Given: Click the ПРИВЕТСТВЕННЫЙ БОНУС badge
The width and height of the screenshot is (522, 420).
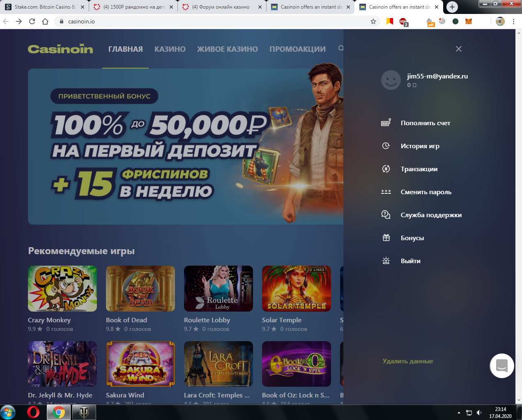Looking at the screenshot, I should pyautogui.click(x=104, y=96).
